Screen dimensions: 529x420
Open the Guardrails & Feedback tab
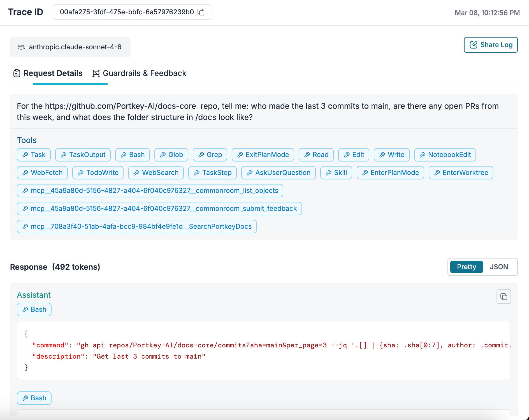pos(139,73)
